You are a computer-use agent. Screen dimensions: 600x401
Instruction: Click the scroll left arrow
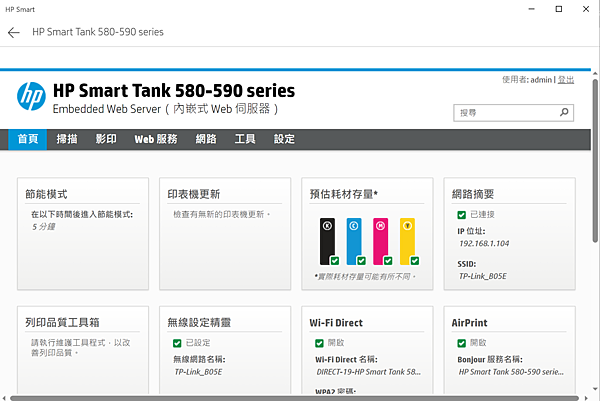4,398
